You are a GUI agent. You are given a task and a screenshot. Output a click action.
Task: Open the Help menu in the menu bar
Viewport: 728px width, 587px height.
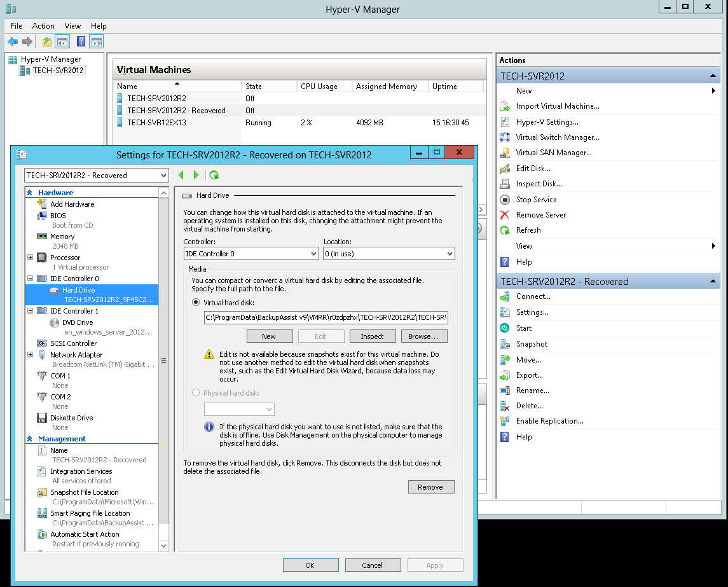tap(99, 26)
